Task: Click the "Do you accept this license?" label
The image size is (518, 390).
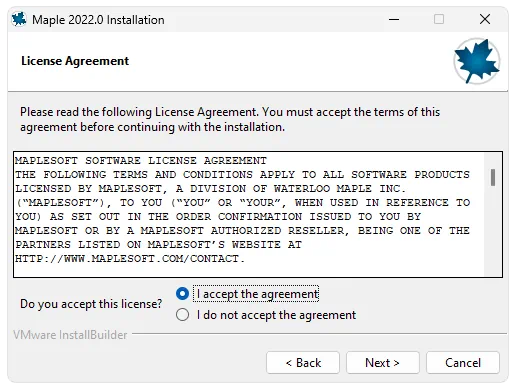Action: (91, 304)
